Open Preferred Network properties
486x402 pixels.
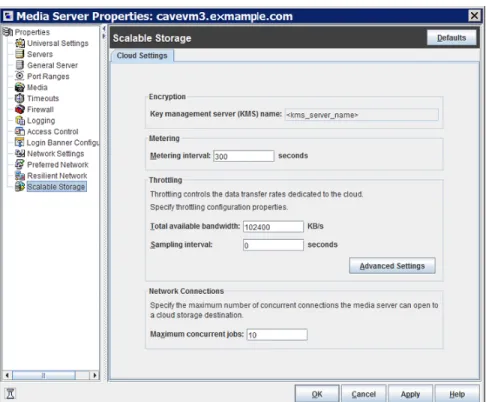click(x=58, y=165)
